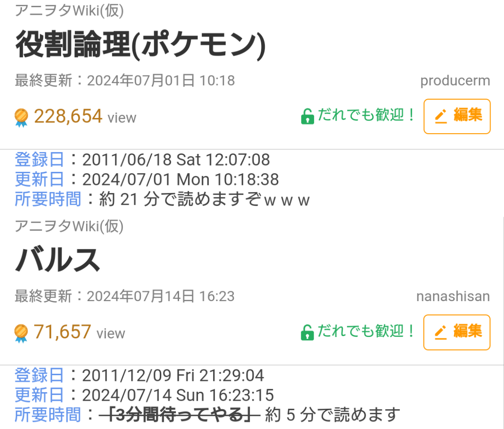
Task: Open editor profile nanashisan
Action: click(453, 297)
